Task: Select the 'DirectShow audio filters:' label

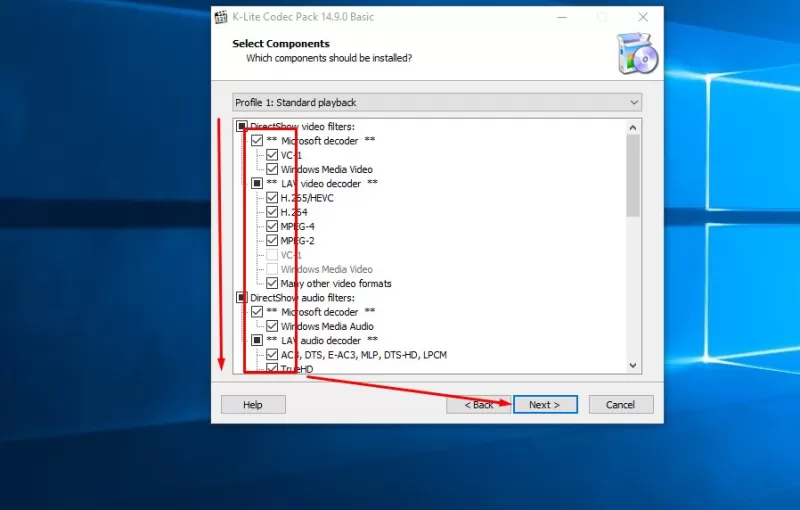Action: pyautogui.click(x=302, y=298)
